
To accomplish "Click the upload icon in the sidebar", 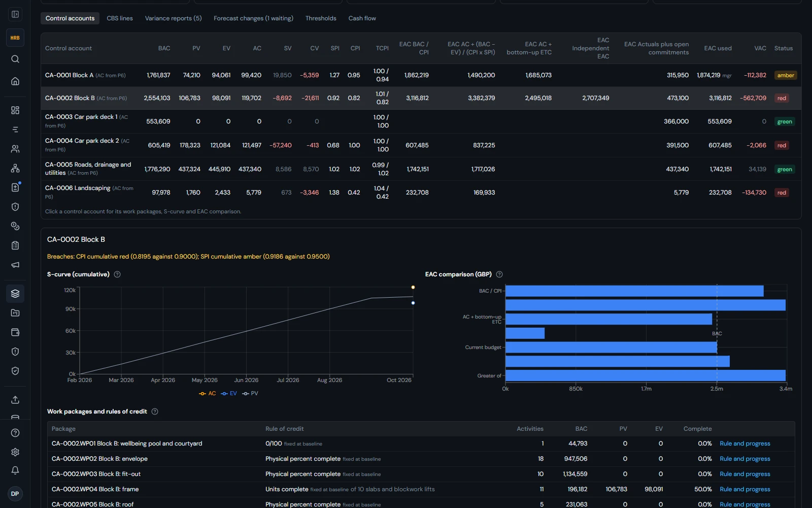I will click(15, 400).
